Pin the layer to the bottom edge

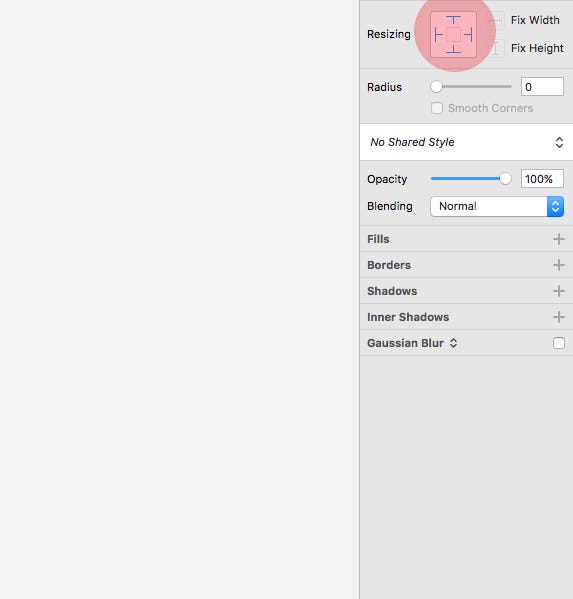(x=453, y=49)
